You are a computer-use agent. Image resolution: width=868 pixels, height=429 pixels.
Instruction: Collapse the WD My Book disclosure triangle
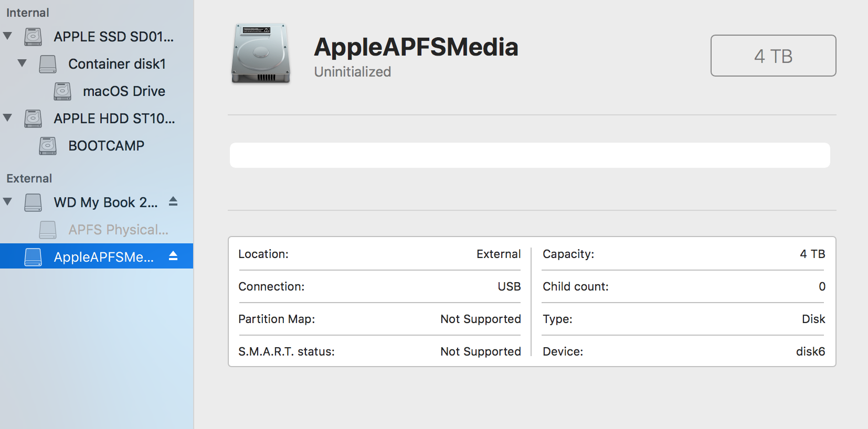pyautogui.click(x=7, y=202)
